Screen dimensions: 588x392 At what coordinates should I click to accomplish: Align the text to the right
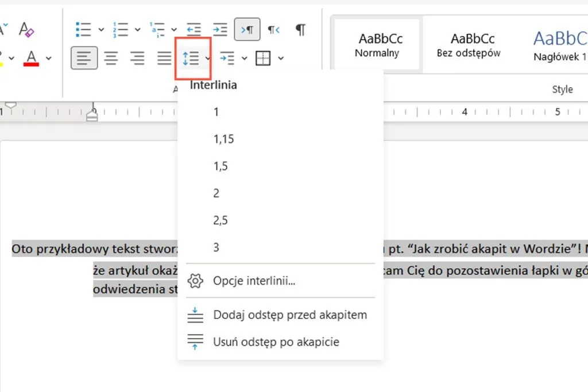(137, 58)
